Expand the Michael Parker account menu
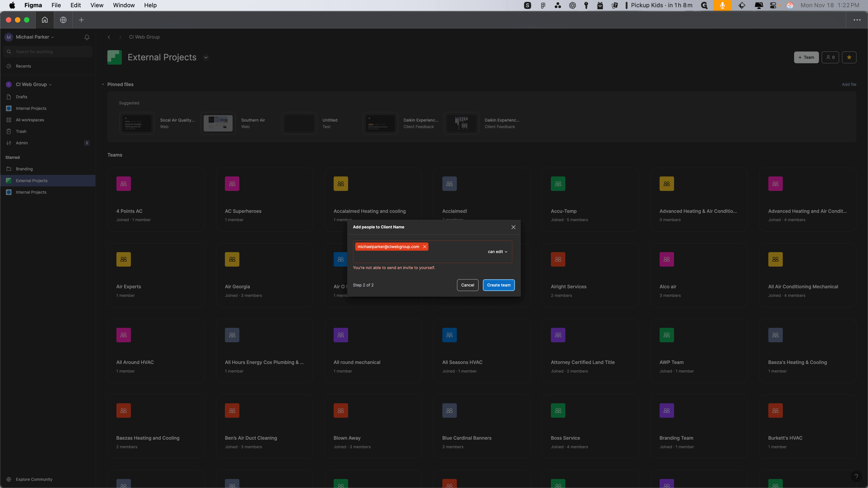Viewport: 868px width, 488px height. 35,37
